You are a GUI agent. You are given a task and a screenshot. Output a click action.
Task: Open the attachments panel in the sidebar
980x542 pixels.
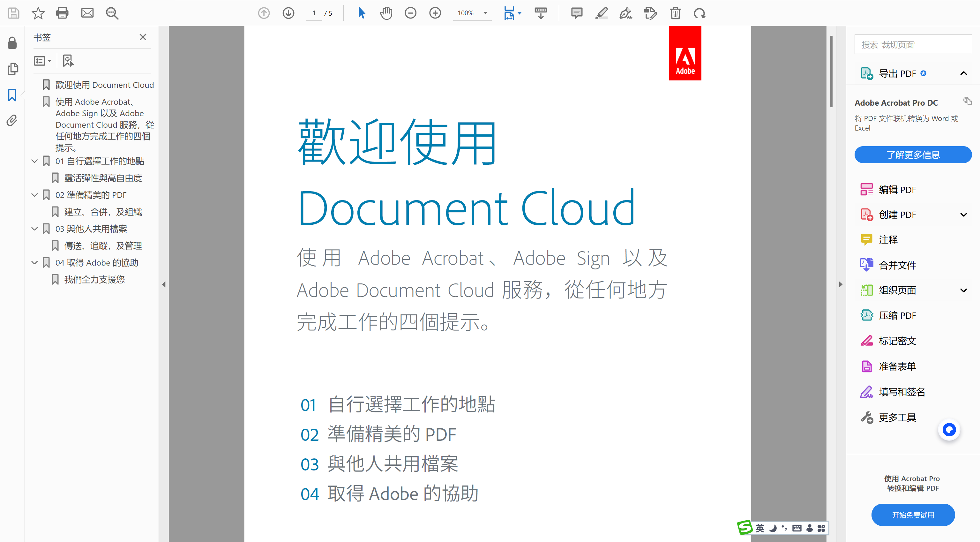click(12, 120)
